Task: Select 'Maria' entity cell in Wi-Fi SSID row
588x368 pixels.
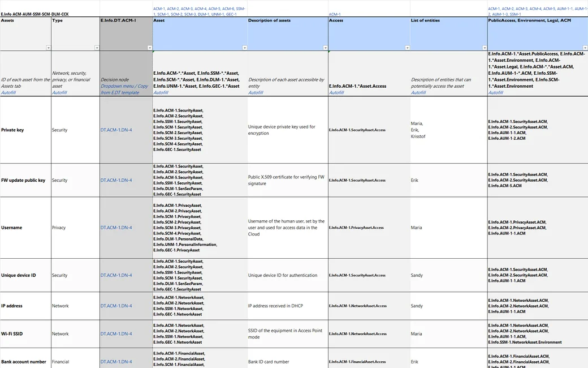Action: pyautogui.click(x=448, y=334)
